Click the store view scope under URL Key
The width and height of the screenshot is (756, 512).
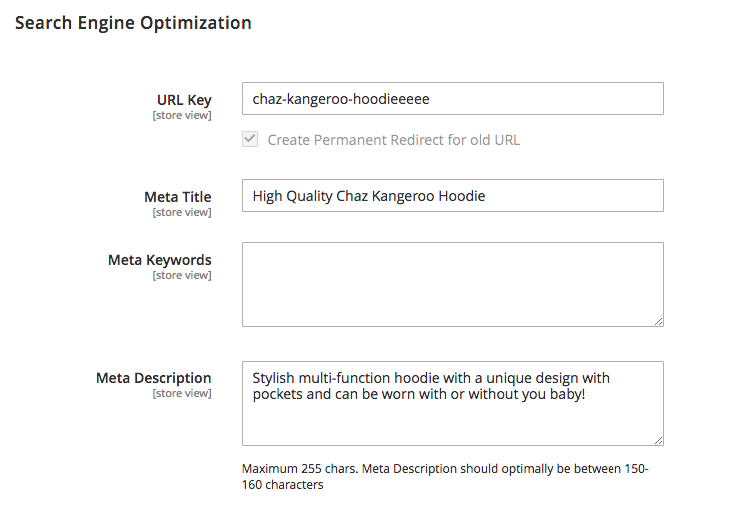coord(182,115)
